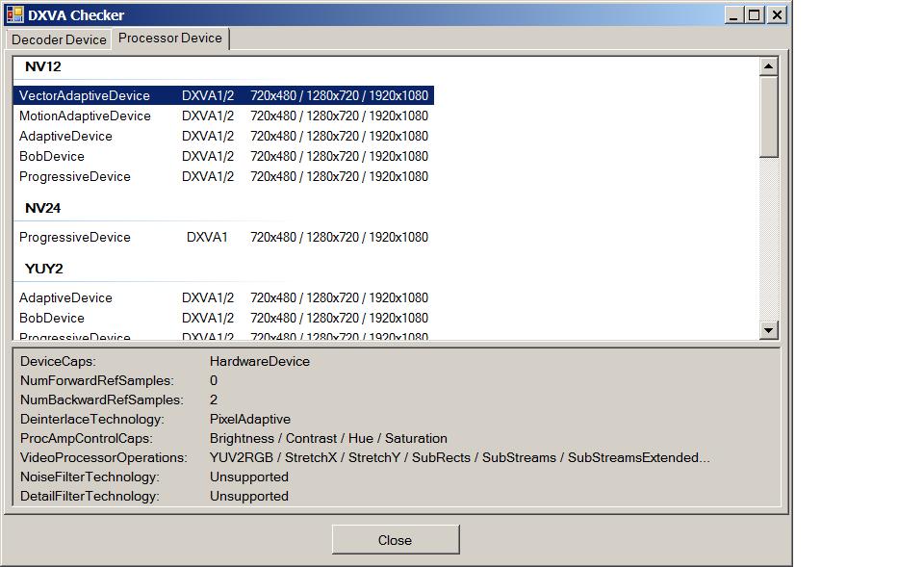Click the YUY2 group header

click(x=43, y=269)
